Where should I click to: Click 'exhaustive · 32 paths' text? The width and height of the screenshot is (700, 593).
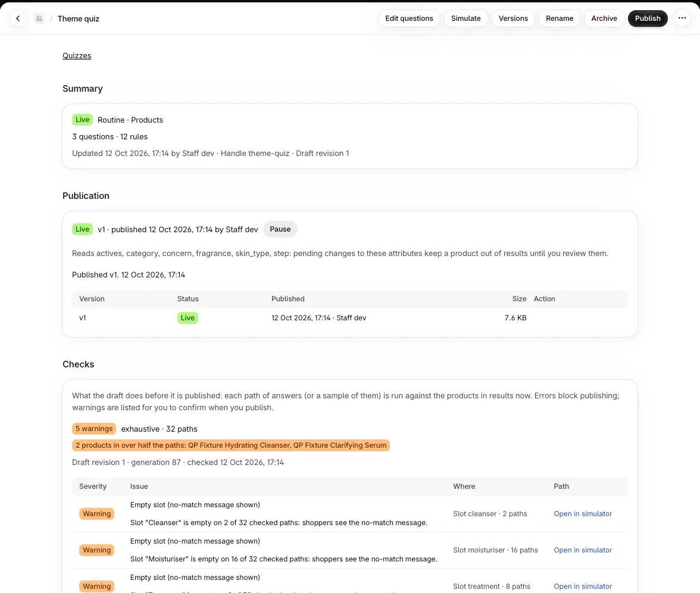coord(159,429)
